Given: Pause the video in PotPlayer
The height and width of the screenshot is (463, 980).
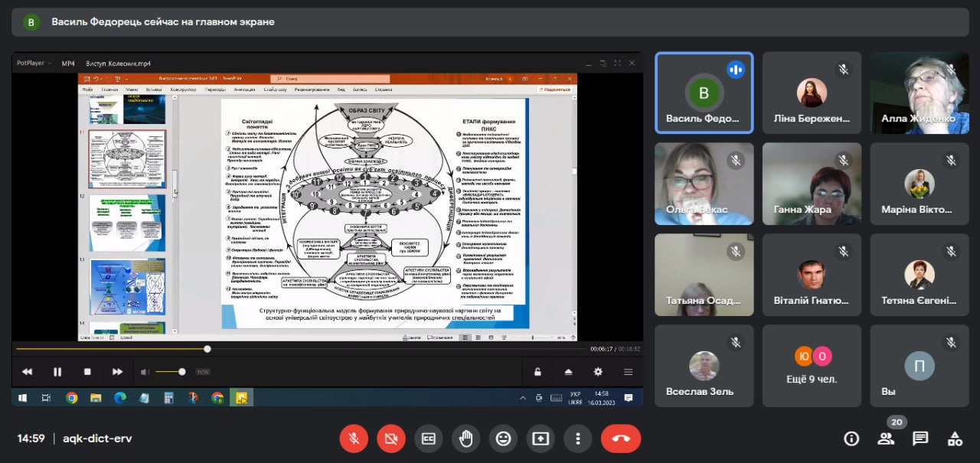Looking at the screenshot, I should coord(57,372).
